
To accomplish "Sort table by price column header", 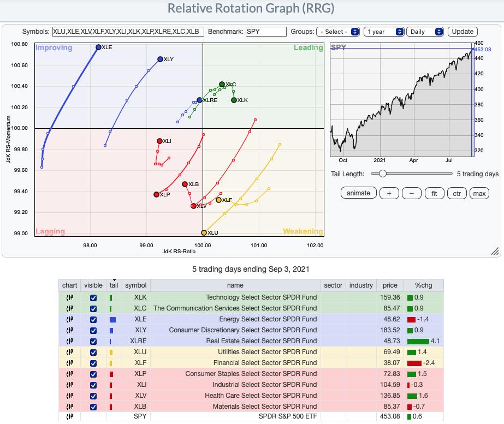I will tap(390, 285).
